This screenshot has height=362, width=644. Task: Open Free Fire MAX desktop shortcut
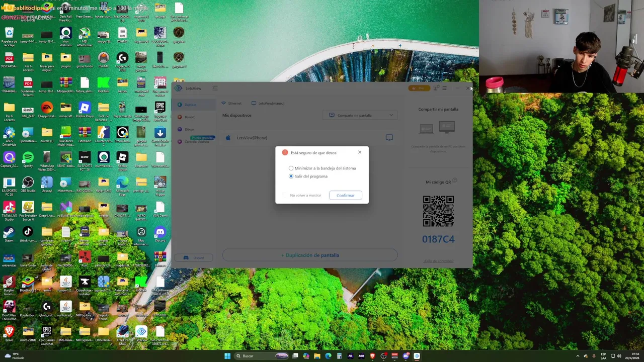point(122,334)
